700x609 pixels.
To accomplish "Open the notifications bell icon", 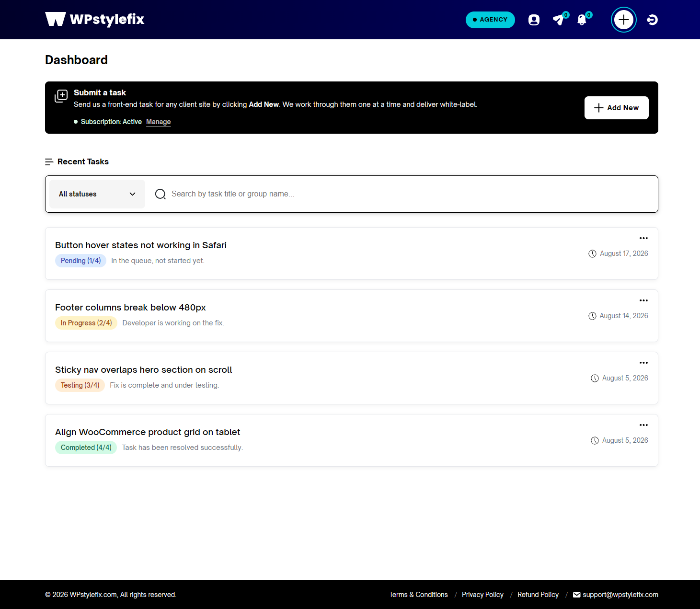I will coord(582,20).
